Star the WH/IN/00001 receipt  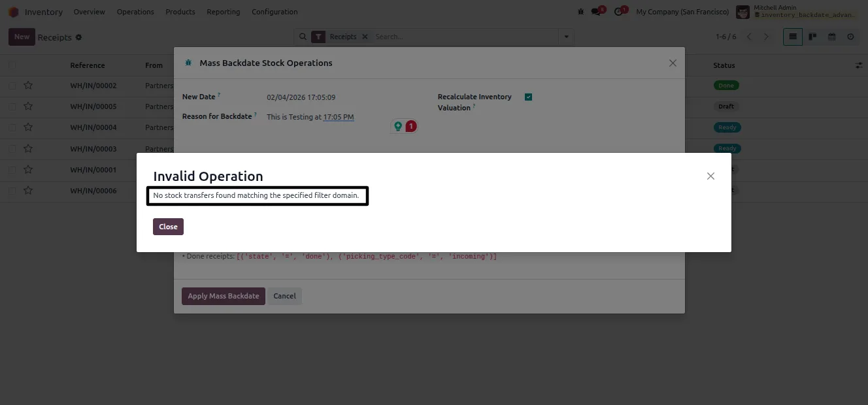(28, 170)
